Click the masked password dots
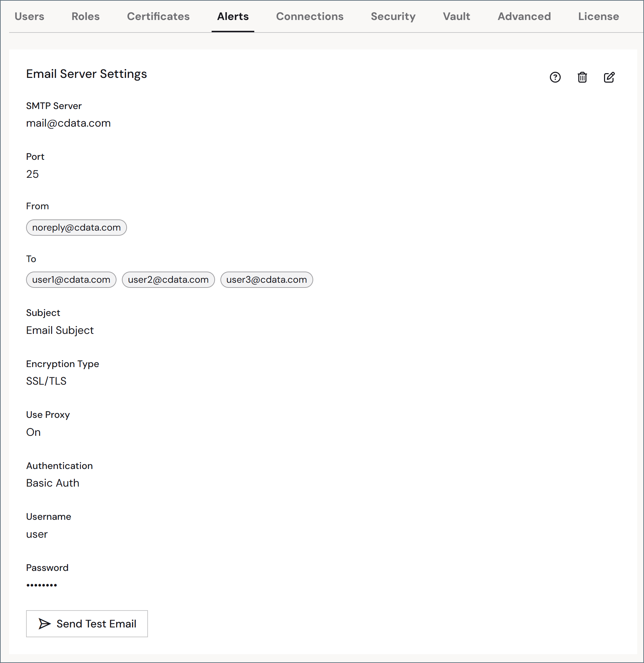The width and height of the screenshot is (644, 663). pyautogui.click(x=42, y=585)
